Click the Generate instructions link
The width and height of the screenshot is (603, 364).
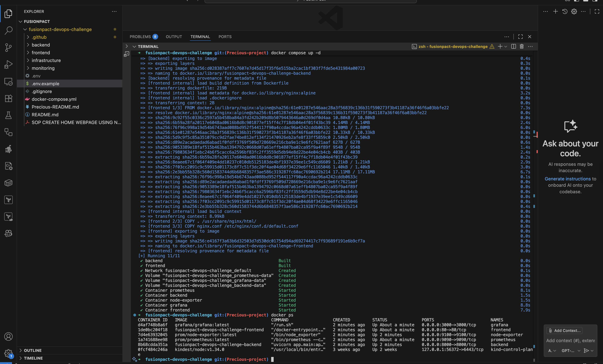click(568, 179)
